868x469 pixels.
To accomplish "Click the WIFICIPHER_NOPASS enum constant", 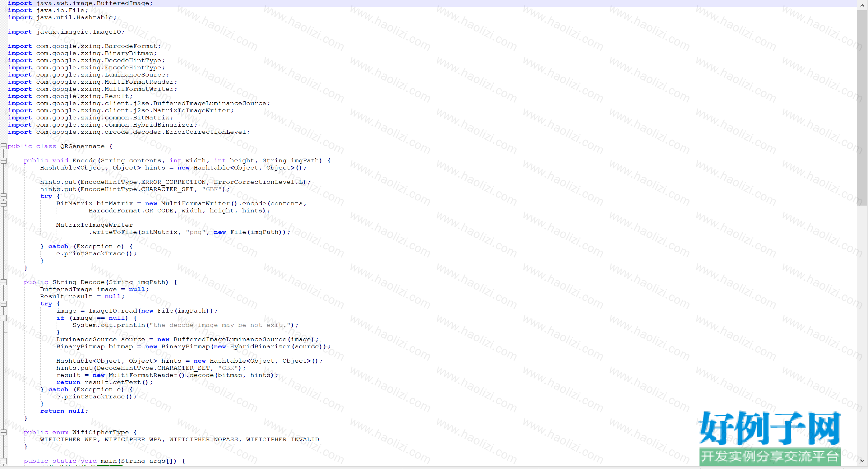I will pos(204,440).
